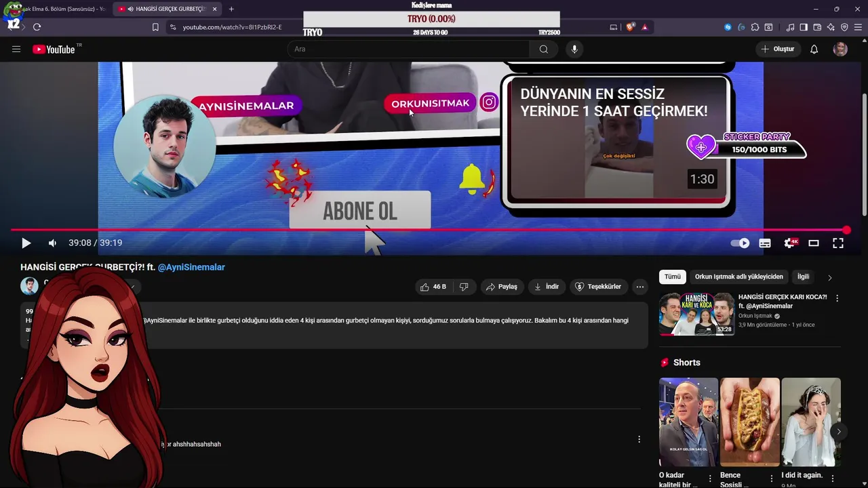This screenshot has width=868, height=488.
Task: Seek using the red progress bar
Action: [429, 230]
